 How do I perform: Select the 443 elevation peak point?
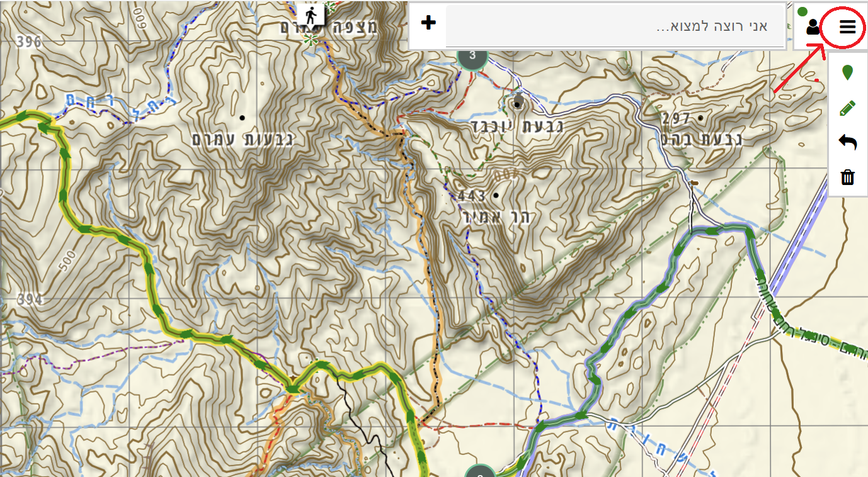click(x=496, y=196)
